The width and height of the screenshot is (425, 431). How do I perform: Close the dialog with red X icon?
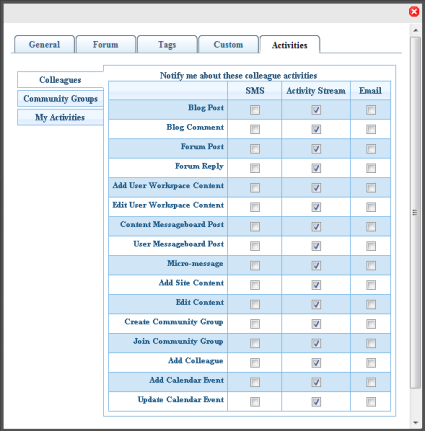(x=414, y=12)
